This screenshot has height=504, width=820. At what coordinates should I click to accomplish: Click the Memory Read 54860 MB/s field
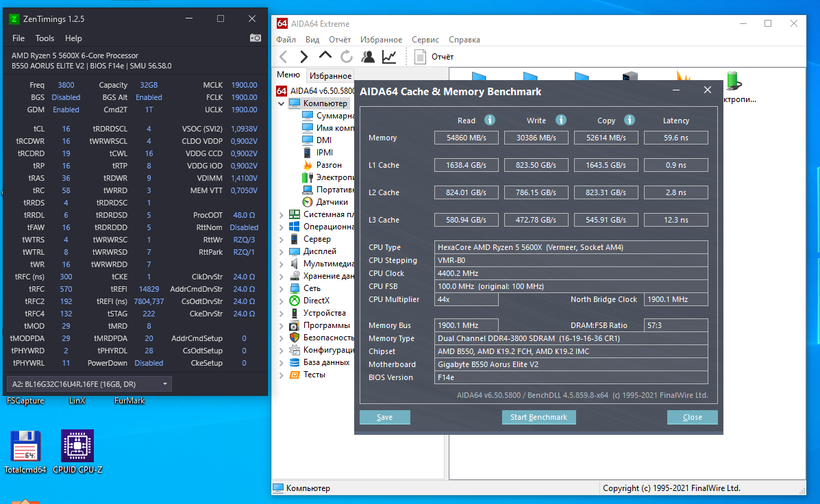pos(466,138)
